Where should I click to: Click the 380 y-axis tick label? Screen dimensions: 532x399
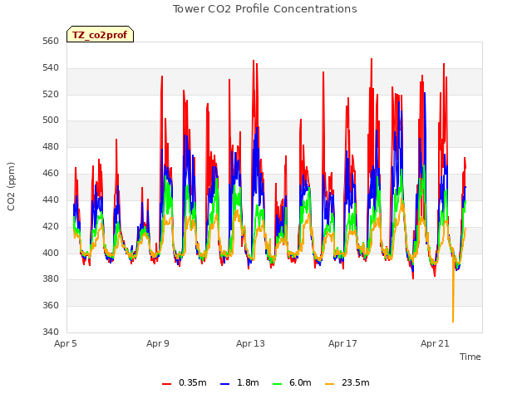[51, 279]
